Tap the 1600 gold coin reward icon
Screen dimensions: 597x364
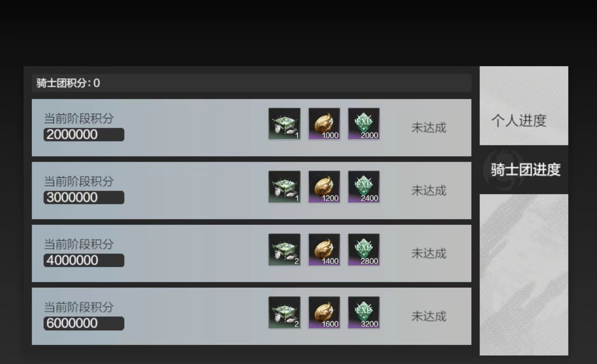pos(324,312)
